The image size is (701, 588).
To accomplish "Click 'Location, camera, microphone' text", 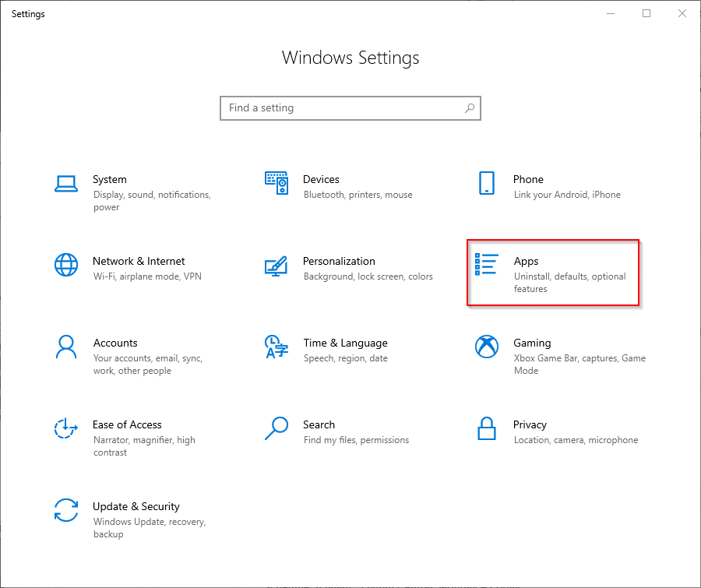I will [576, 441].
